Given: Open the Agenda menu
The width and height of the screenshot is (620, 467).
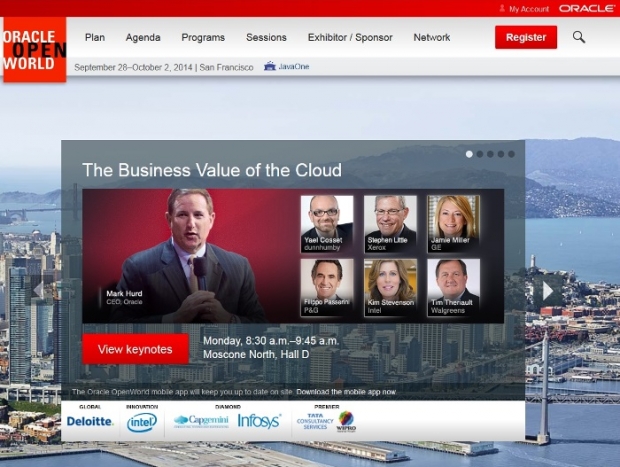Looking at the screenshot, I should tap(143, 38).
